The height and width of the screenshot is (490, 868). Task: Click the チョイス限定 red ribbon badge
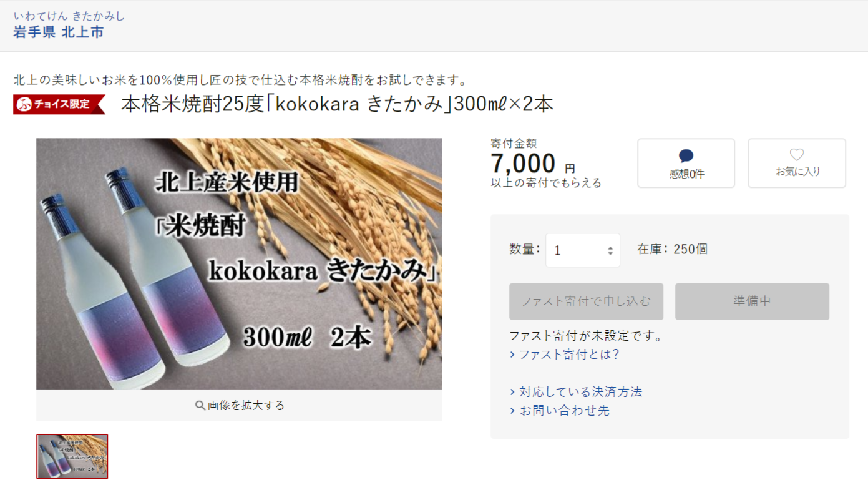[x=59, y=104]
